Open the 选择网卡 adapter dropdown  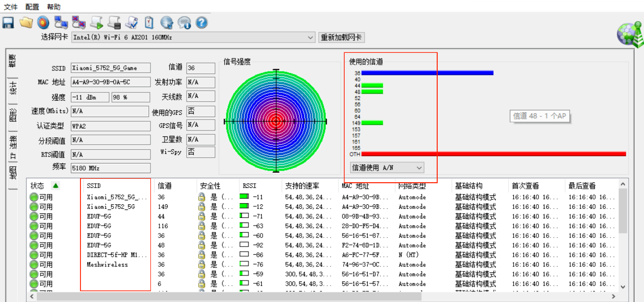pyautogui.click(x=311, y=38)
